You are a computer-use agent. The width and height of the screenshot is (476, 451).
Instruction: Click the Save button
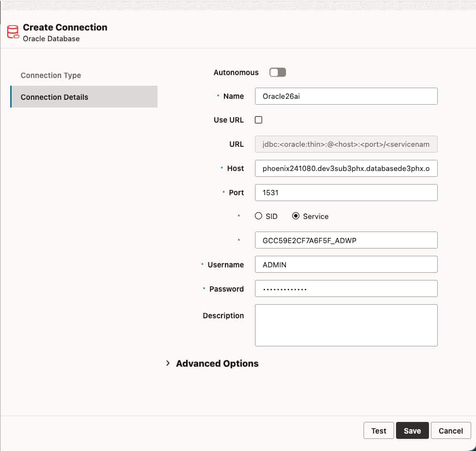[412, 430]
